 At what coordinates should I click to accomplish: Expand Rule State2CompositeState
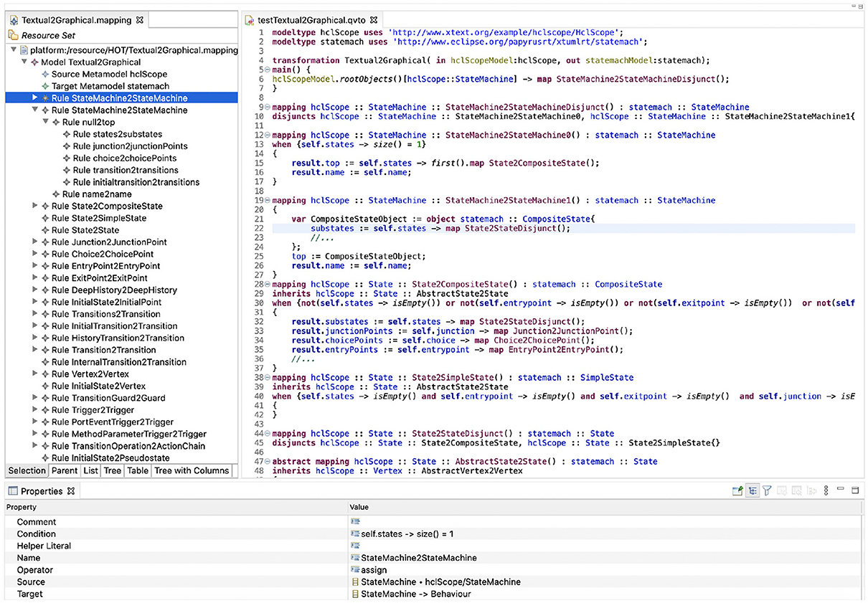click(x=34, y=206)
